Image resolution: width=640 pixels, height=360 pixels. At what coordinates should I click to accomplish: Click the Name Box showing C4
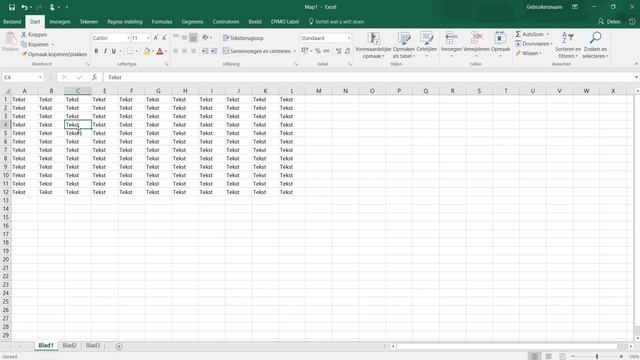22,77
